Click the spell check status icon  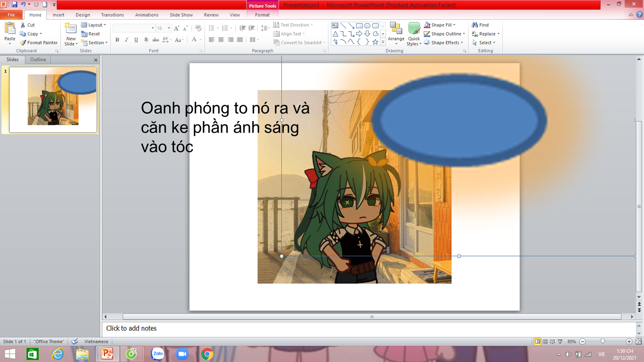pos(75,342)
